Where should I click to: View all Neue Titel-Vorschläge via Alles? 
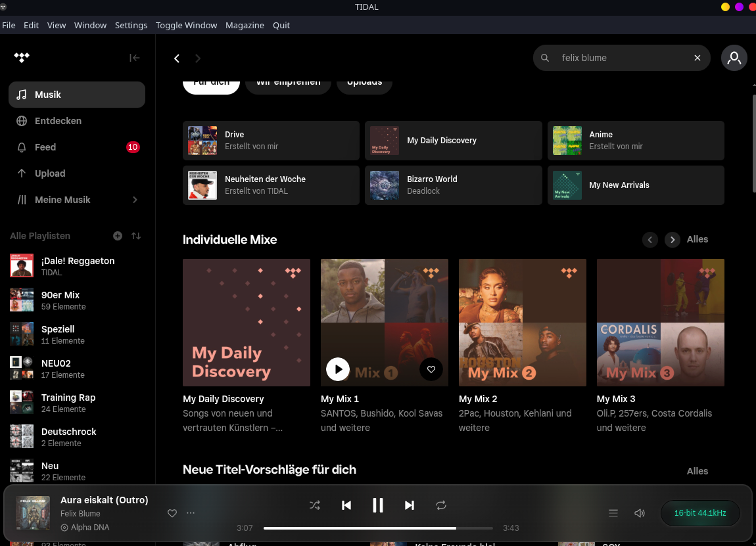click(x=697, y=471)
